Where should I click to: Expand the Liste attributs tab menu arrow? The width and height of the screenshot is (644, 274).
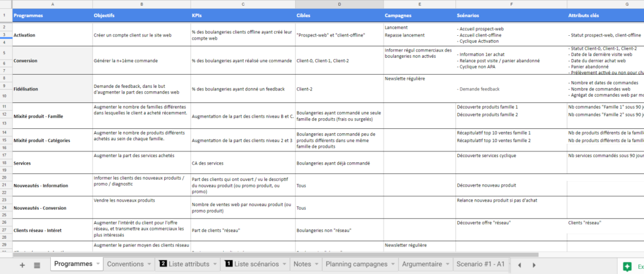(x=215, y=265)
